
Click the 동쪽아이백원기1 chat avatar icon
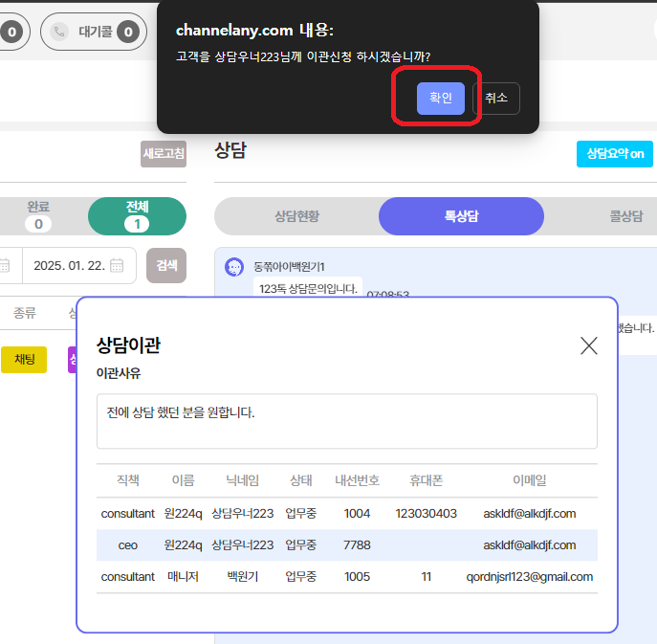(x=233, y=267)
